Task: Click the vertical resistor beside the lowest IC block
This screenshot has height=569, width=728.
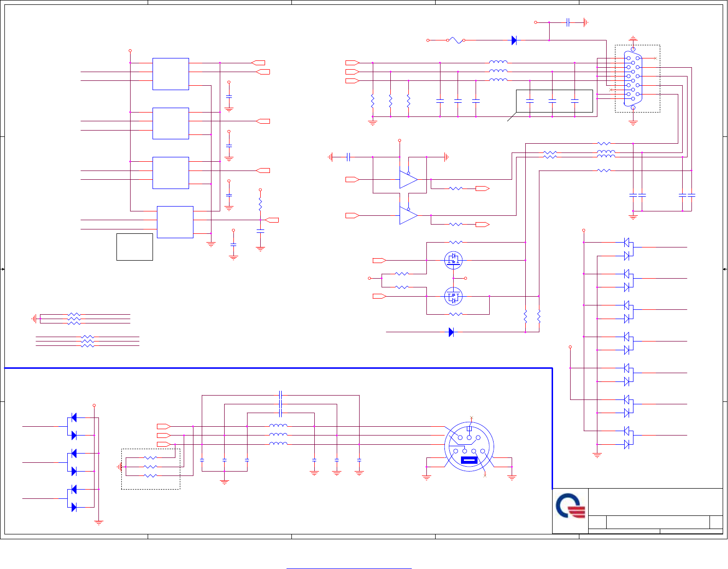Action: pos(260,204)
